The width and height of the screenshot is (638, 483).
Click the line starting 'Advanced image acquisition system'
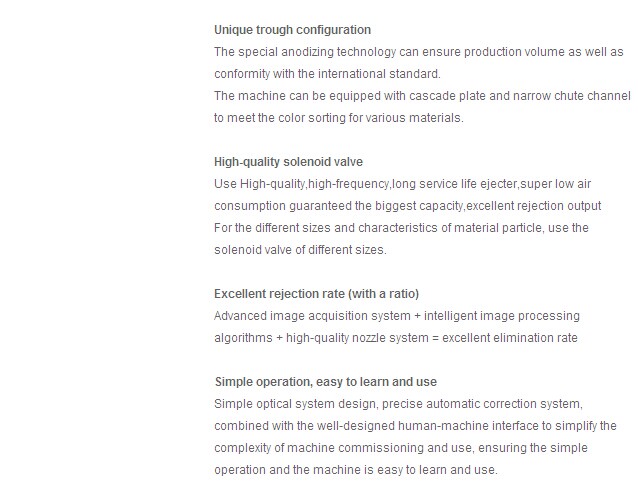(397, 316)
